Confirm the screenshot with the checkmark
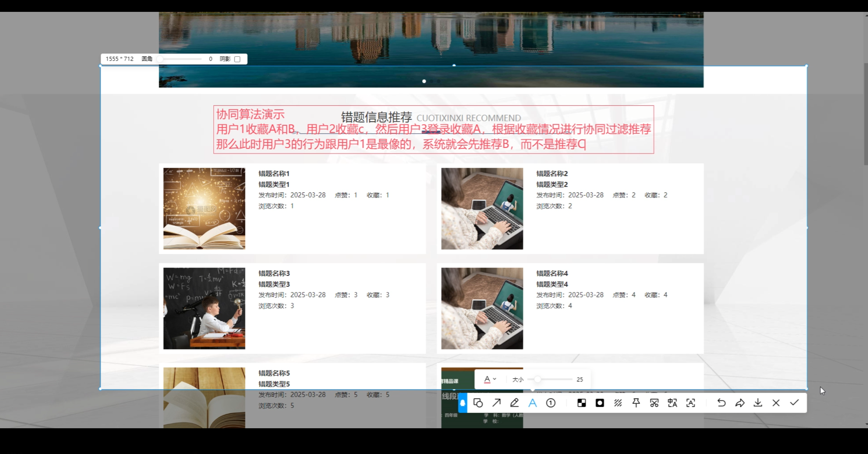Image resolution: width=868 pixels, height=454 pixels. 794,403
